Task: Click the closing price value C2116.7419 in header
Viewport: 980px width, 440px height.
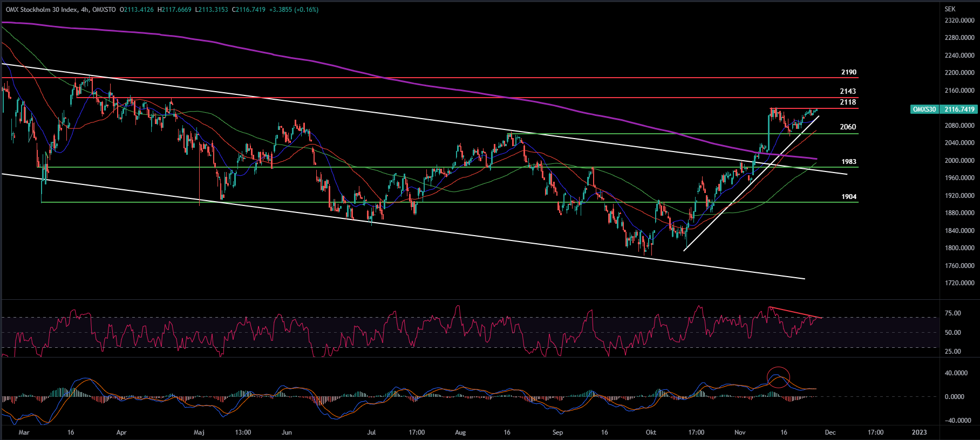Action: pyautogui.click(x=249, y=10)
